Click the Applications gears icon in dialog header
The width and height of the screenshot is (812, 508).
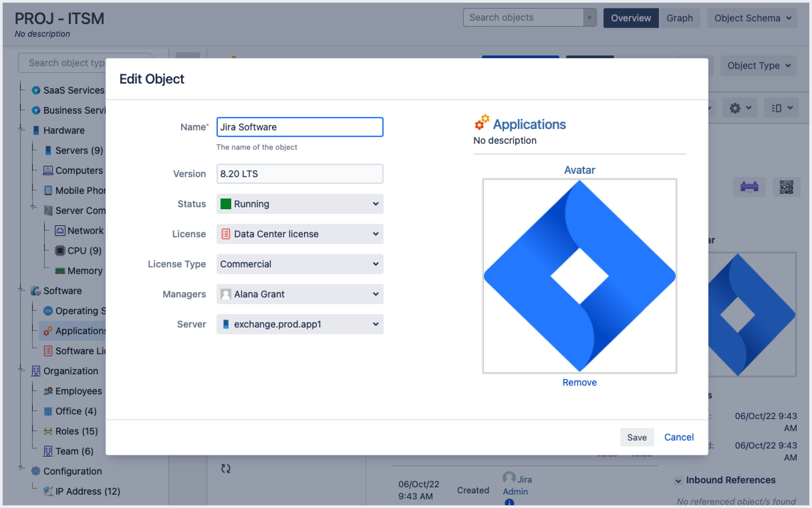click(x=482, y=122)
